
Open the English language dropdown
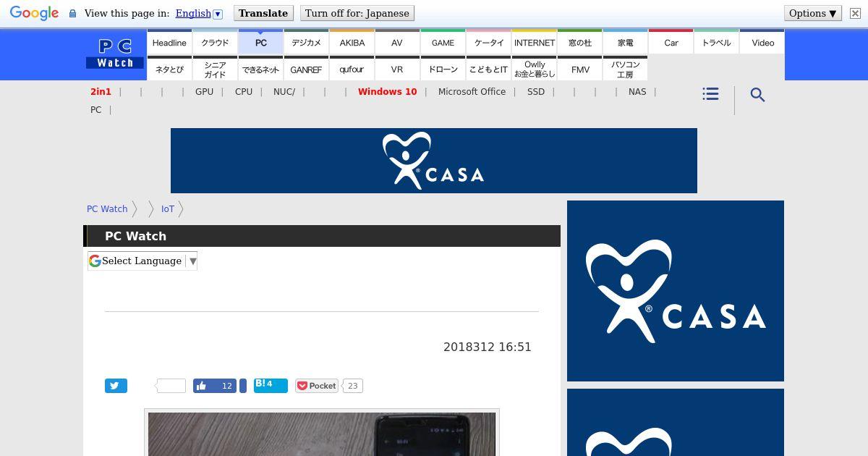tap(199, 13)
